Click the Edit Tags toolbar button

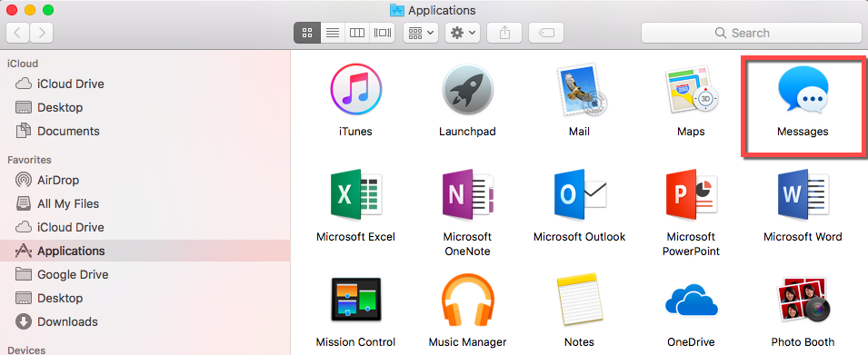(546, 33)
